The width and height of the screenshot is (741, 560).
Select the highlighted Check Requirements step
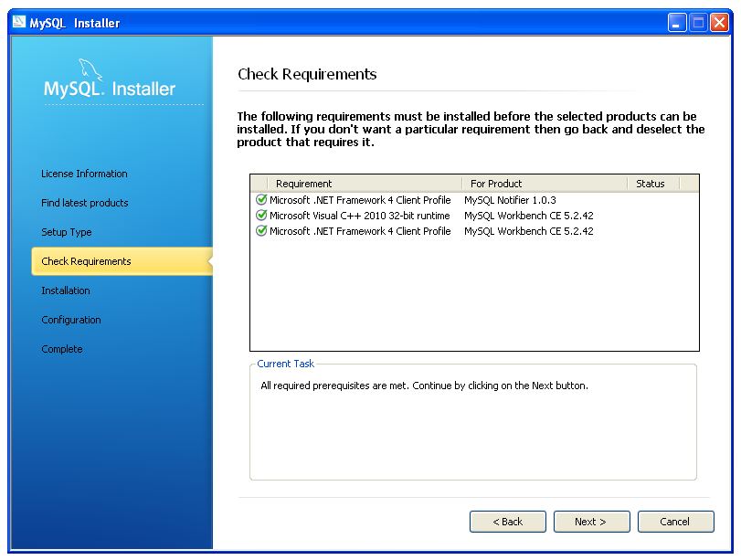coord(122,261)
